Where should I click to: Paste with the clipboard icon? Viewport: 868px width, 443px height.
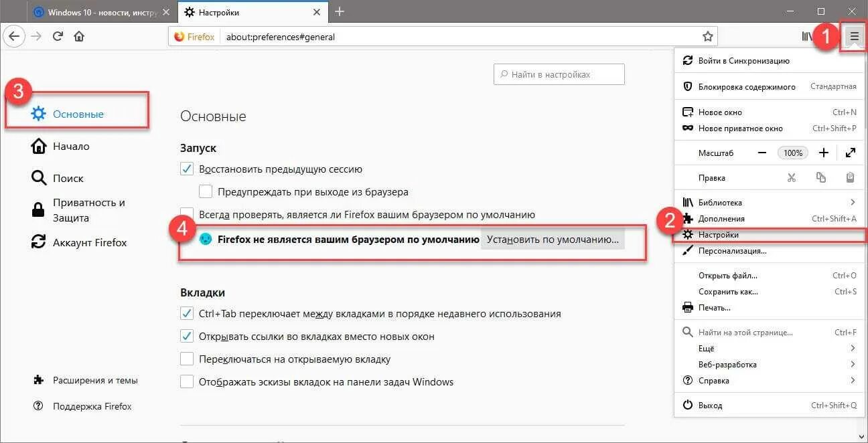(x=850, y=178)
